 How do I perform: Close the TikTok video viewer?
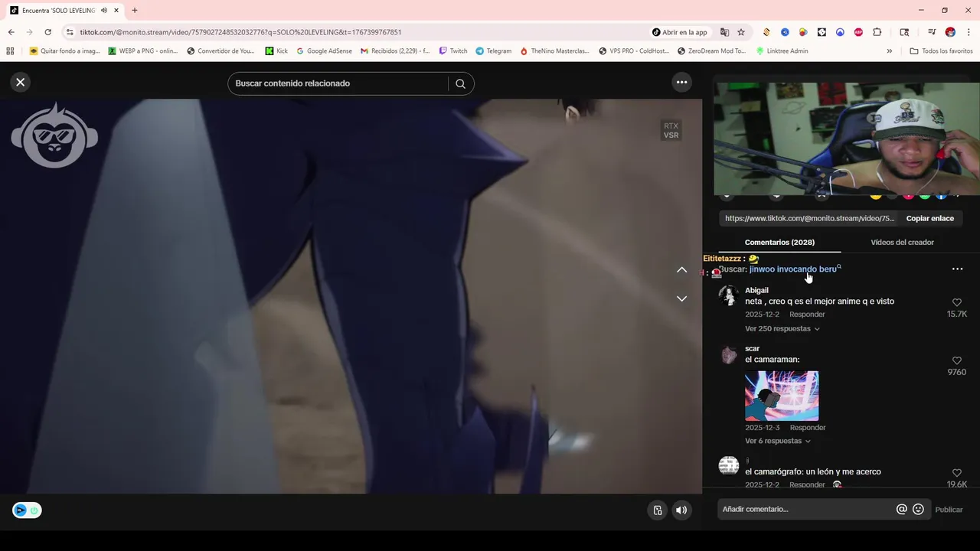coord(21,82)
